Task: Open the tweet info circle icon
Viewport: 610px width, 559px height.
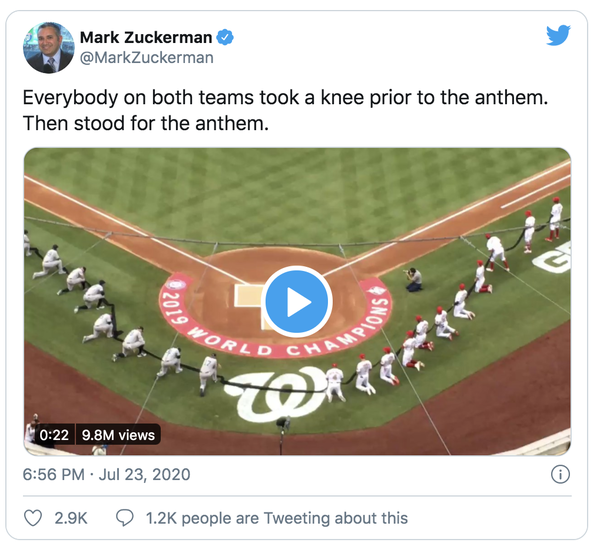Action: pos(561,474)
